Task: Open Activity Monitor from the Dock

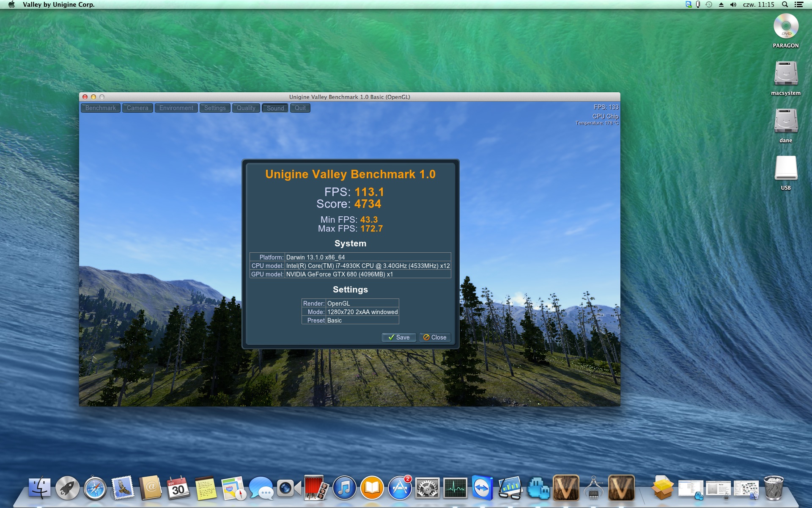Action: (x=455, y=488)
